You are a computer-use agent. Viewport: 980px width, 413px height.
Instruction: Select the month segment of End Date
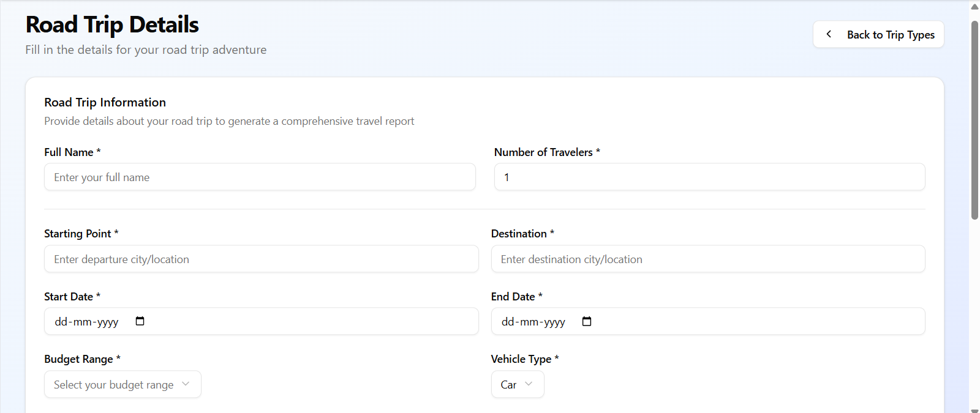point(529,322)
